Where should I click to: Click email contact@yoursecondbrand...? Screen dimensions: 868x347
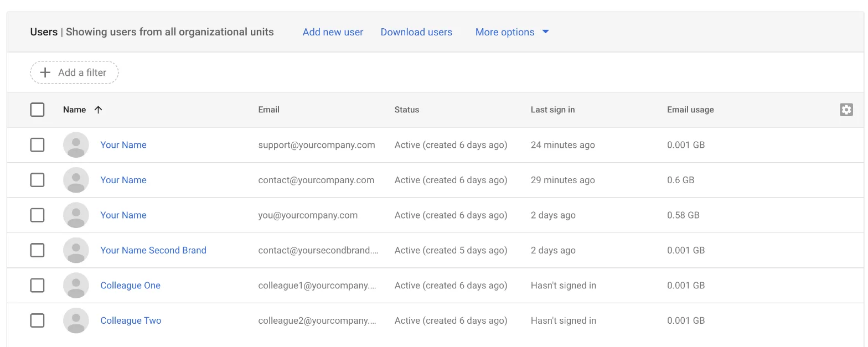pos(318,250)
